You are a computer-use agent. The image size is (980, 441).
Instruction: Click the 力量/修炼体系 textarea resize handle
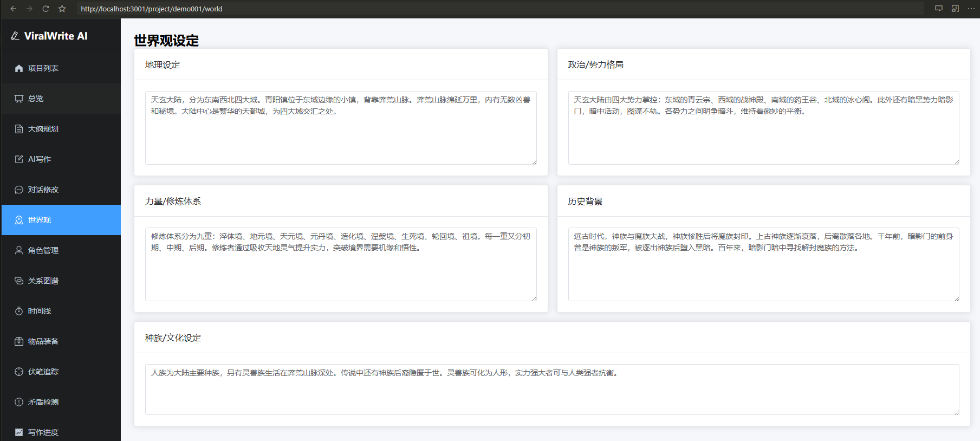click(534, 299)
